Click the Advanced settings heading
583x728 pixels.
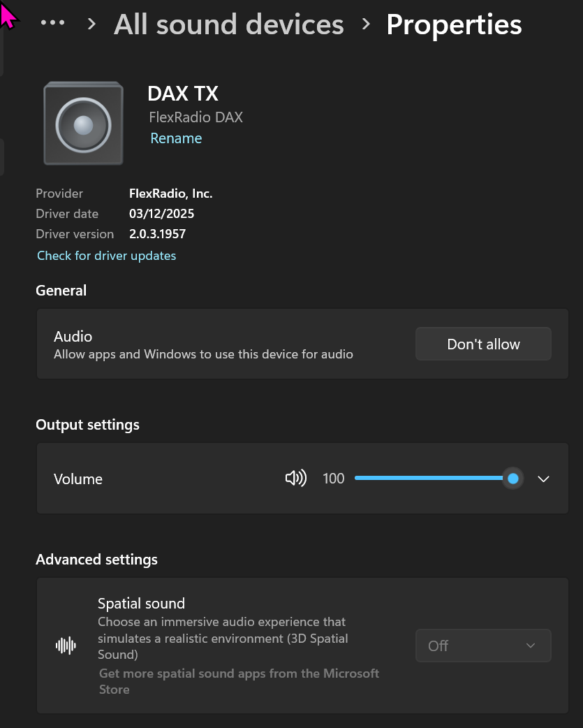[x=96, y=560]
